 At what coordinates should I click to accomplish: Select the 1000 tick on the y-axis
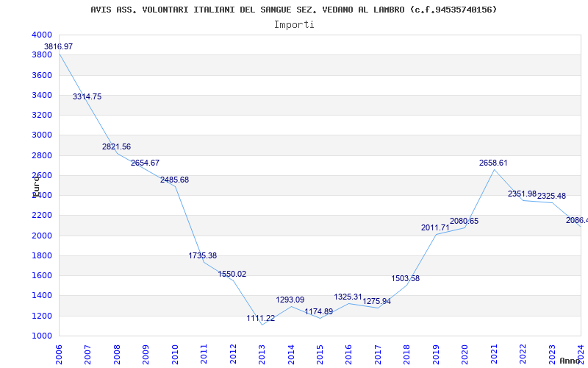click(42, 336)
